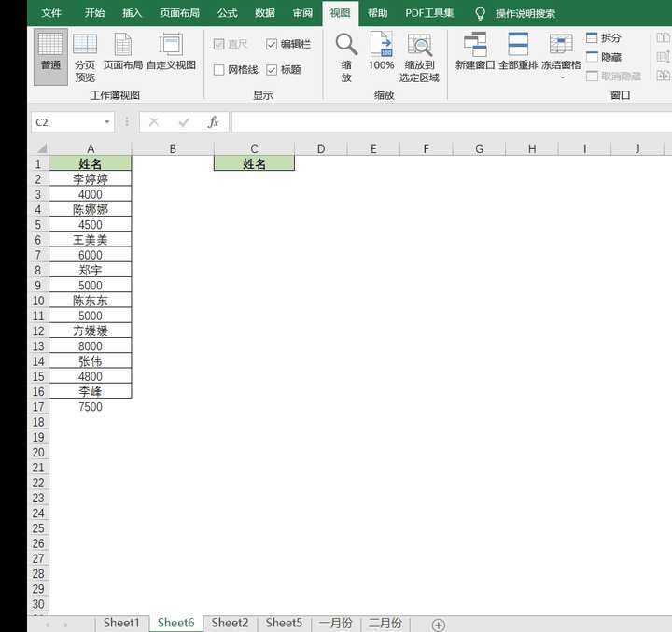Select cell A10 containing 陈东东
Viewport: 672px width, 632px height.
click(x=91, y=301)
